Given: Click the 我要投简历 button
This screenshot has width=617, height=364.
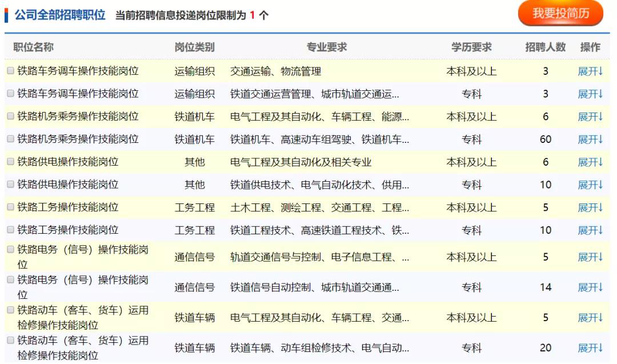Looking at the screenshot, I should [x=560, y=13].
